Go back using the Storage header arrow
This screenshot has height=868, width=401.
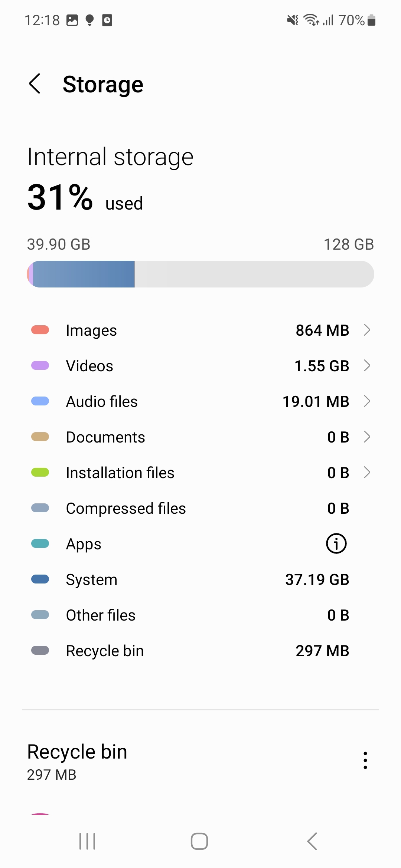(x=35, y=84)
